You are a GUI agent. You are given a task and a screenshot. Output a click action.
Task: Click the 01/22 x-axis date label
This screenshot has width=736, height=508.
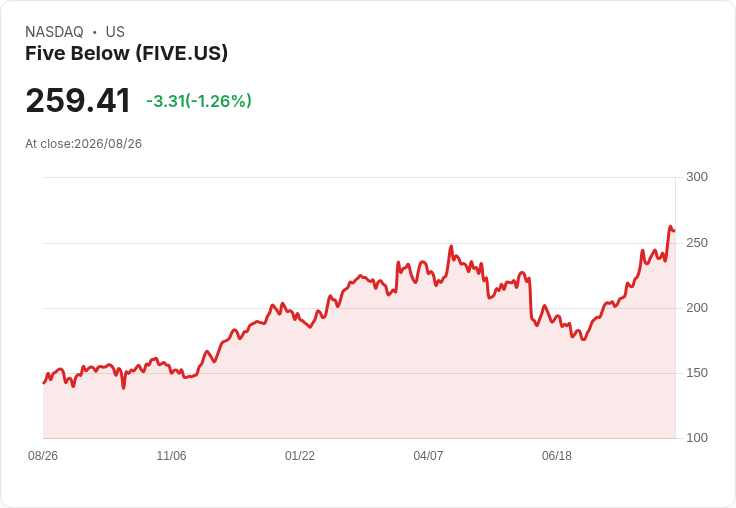(x=300, y=456)
